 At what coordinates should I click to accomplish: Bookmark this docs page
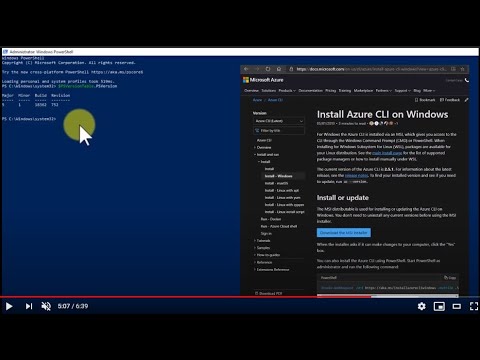pos(425,100)
